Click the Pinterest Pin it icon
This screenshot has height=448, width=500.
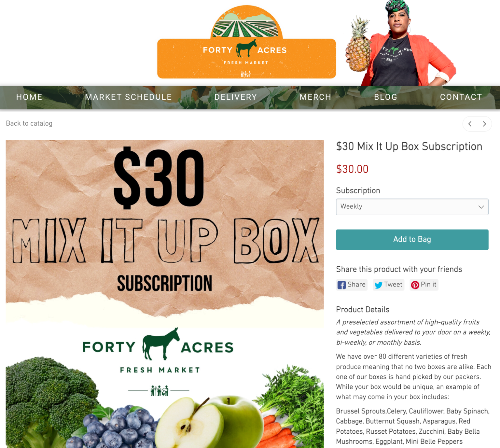(x=415, y=285)
